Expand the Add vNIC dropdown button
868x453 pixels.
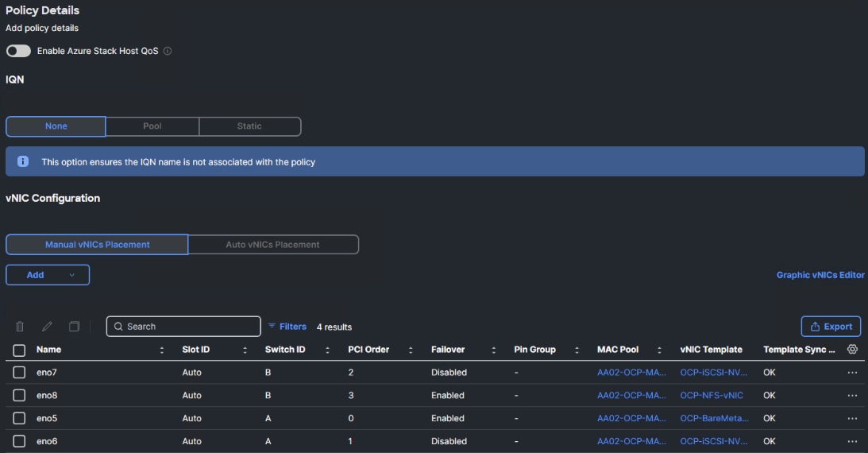pyautogui.click(x=48, y=275)
